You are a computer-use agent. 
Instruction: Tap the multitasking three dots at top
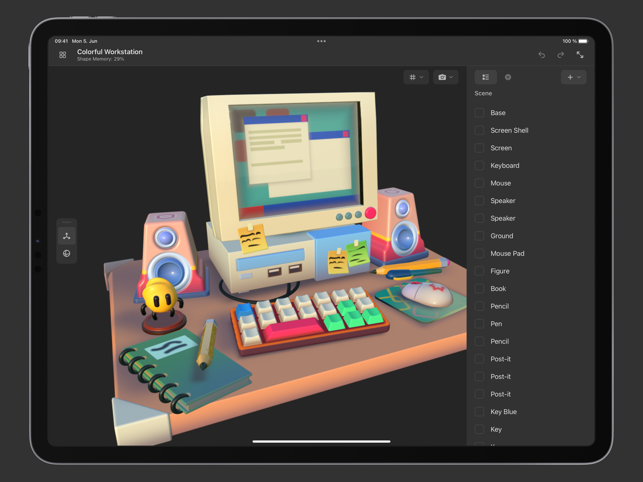[x=321, y=41]
